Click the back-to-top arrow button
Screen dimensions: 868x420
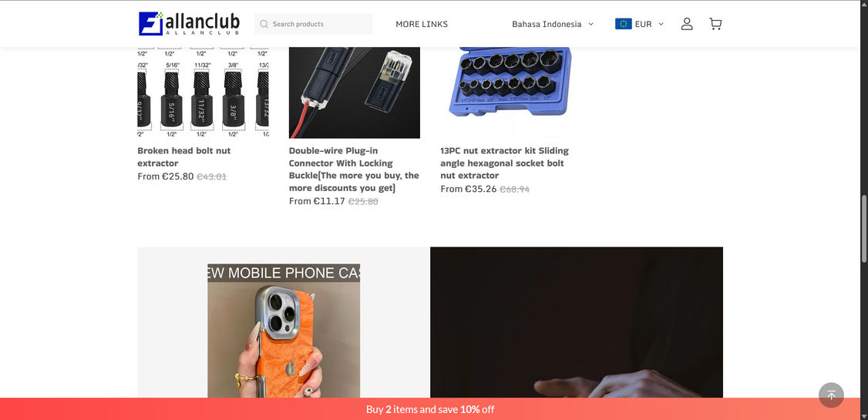pyautogui.click(x=831, y=395)
